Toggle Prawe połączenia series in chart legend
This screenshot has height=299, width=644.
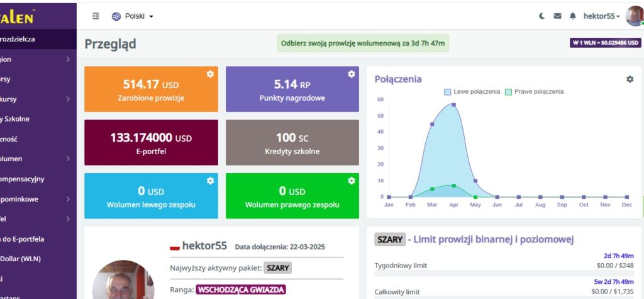(533, 92)
